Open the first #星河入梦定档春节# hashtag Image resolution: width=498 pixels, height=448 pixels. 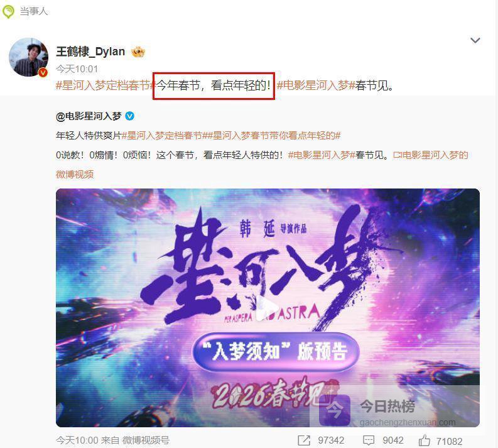[x=105, y=85]
